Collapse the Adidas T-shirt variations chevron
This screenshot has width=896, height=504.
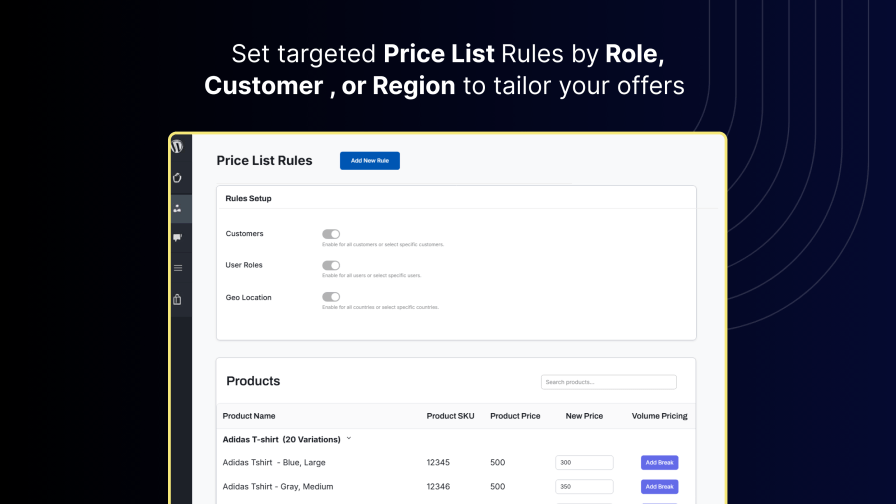tap(349, 439)
